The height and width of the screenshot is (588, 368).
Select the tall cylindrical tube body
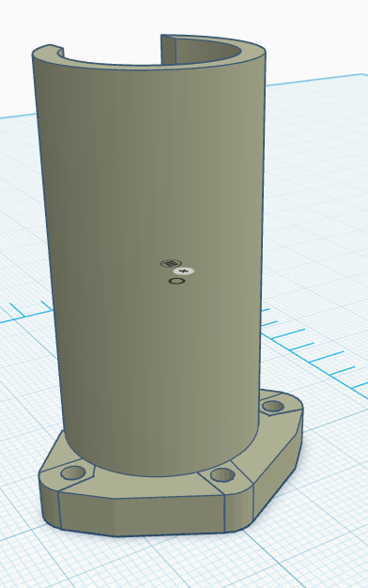[x=150, y=255]
